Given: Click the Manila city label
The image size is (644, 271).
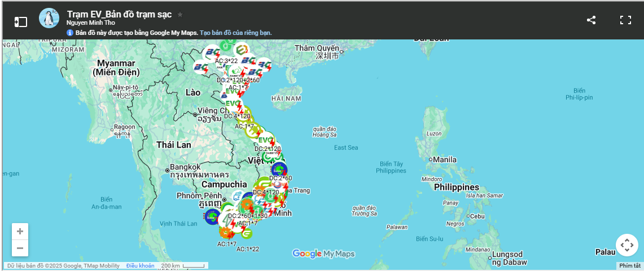Looking at the screenshot, I should [x=445, y=159].
